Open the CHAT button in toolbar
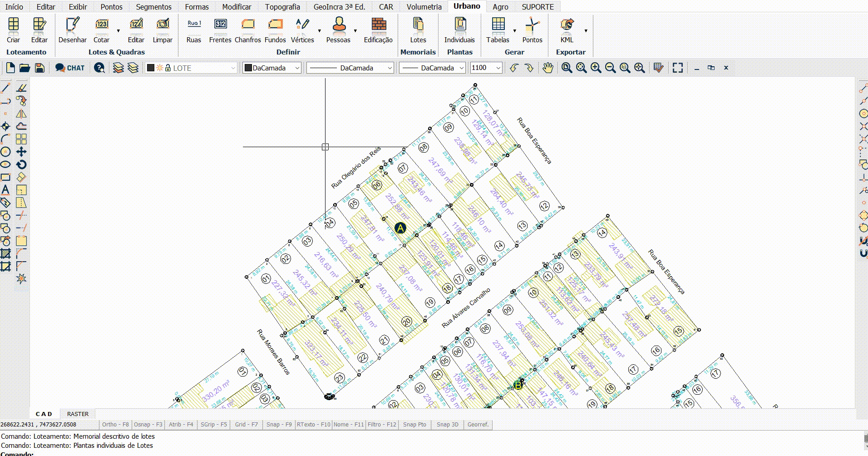Screen dimensions: 868x456 click(x=70, y=68)
